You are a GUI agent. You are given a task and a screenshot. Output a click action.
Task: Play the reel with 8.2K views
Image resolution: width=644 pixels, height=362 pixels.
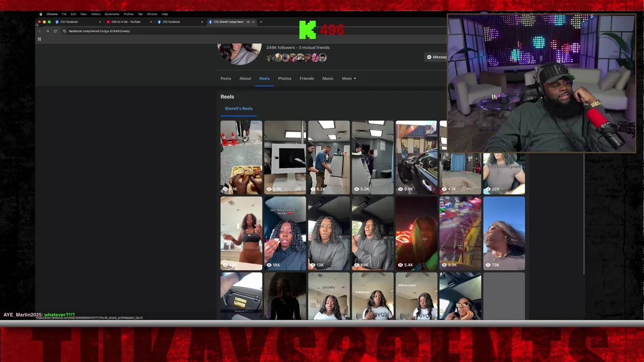point(329,157)
